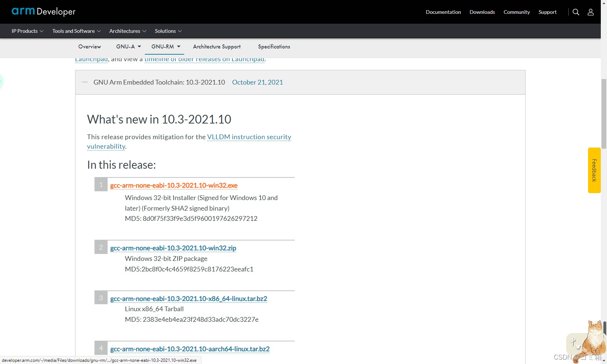Download gcc-arm-none-eabi-10.3-2021.10-win32.zip

point(173,248)
